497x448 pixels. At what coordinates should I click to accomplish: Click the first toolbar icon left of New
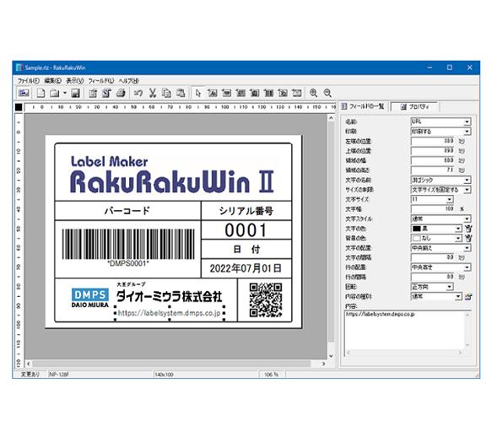tap(24, 93)
